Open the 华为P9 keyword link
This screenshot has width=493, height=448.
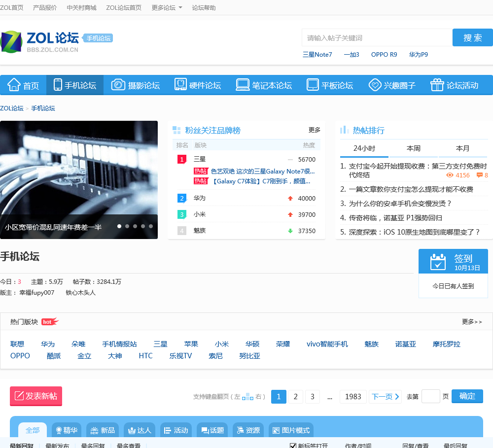pos(418,55)
